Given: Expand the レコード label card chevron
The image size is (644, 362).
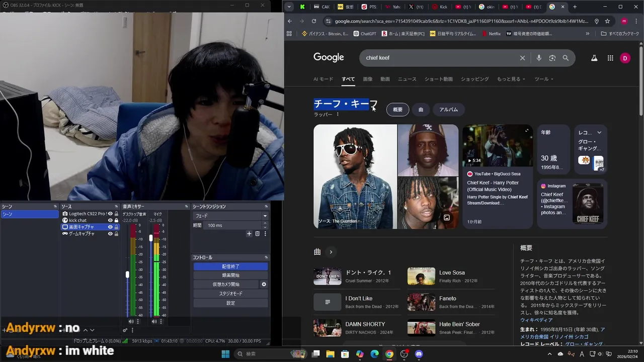Looking at the screenshot, I should click(599, 133).
